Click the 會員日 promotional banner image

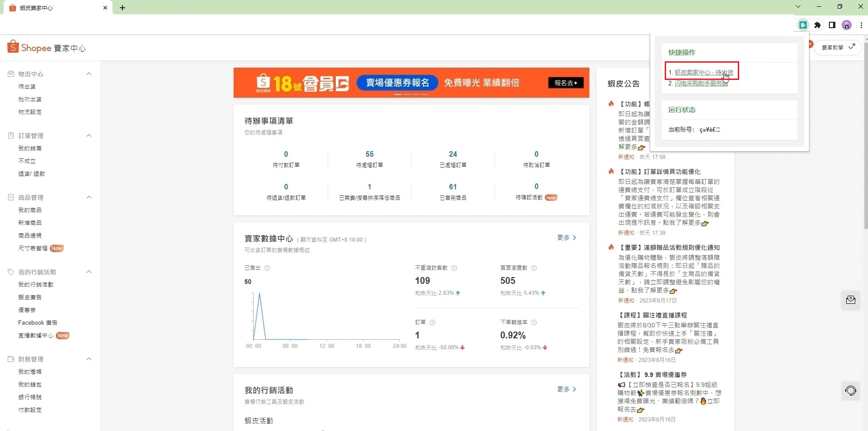click(x=411, y=83)
